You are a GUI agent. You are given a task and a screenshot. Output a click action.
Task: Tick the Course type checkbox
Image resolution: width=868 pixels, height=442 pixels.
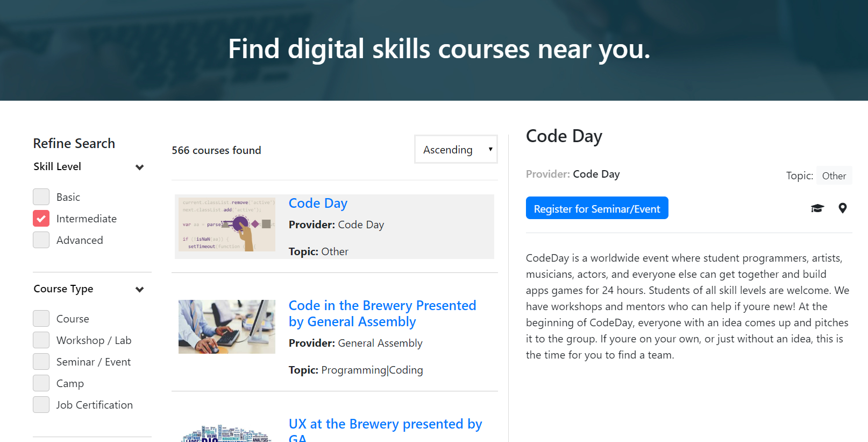(41, 319)
